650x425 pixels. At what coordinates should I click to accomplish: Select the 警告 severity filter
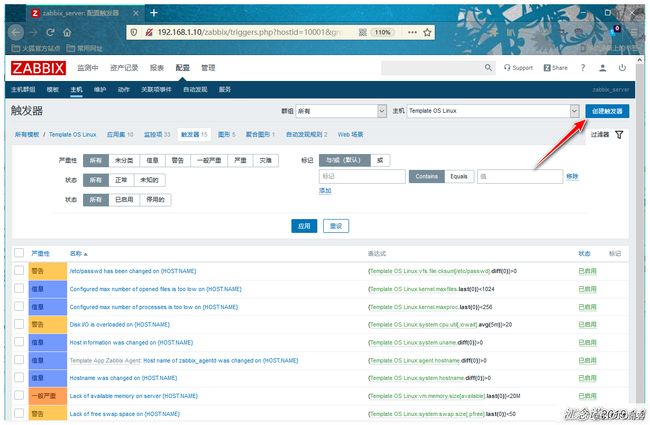177,160
